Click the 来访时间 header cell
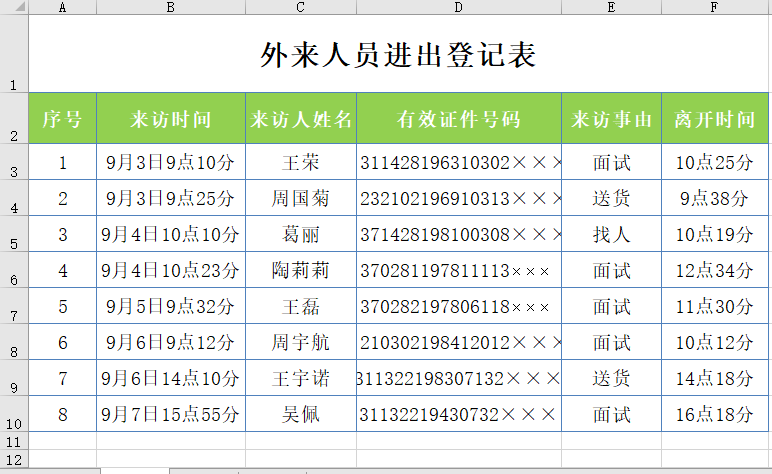 [171, 120]
